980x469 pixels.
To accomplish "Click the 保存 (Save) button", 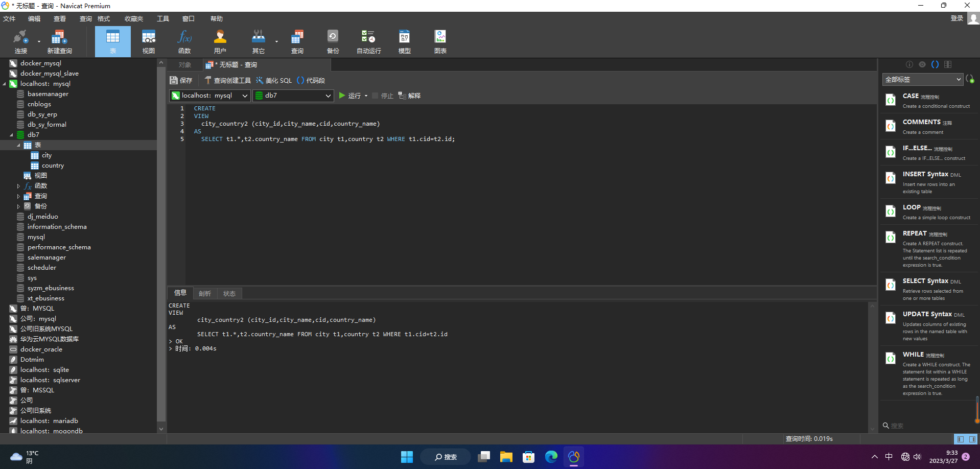I will (181, 81).
